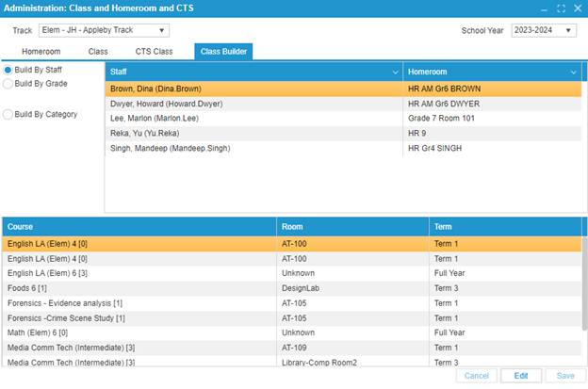The image size is (588, 389).
Task: Close the Class and Homeroom dialog
Action: tap(577, 8)
